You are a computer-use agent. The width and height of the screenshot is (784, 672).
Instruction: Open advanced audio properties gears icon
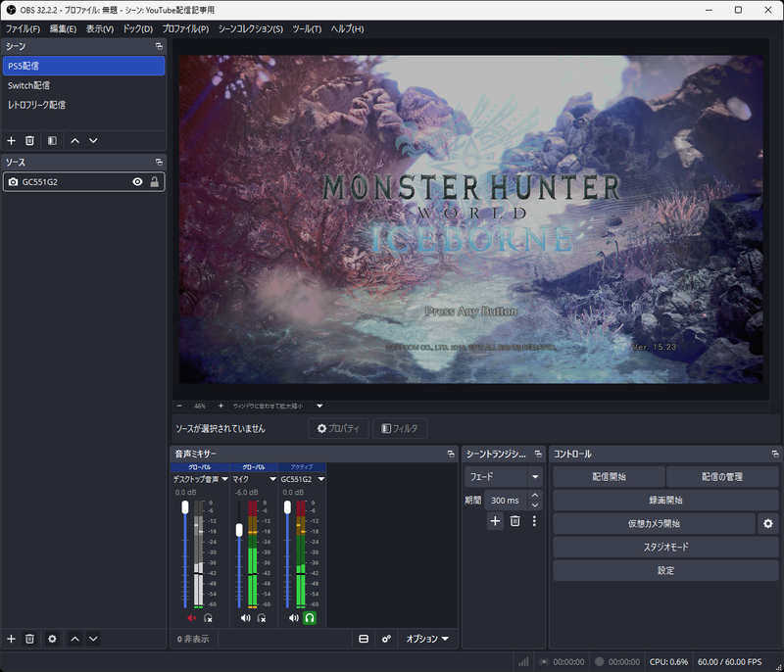[386, 639]
